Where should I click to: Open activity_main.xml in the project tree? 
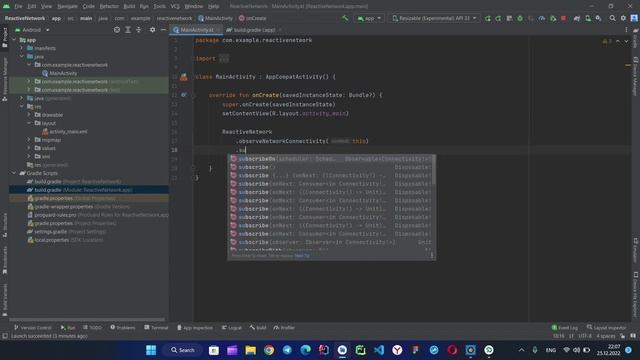64,131
